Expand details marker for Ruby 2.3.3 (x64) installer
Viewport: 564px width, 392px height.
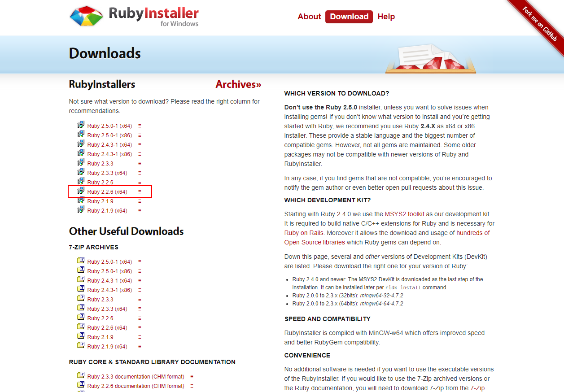tap(140, 173)
